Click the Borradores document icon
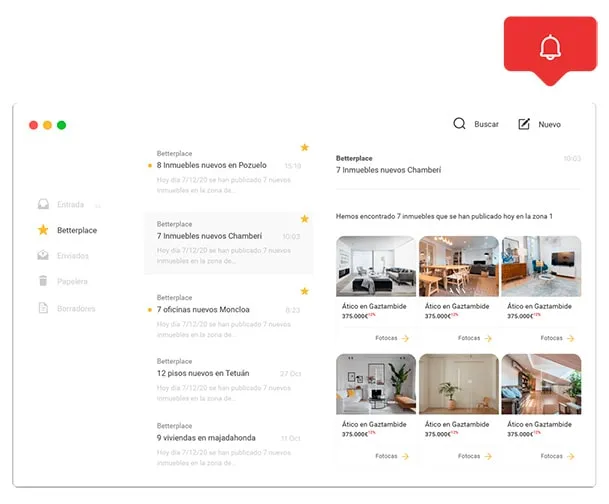The width and height of the screenshot is (609, 504). click(43, 308)
